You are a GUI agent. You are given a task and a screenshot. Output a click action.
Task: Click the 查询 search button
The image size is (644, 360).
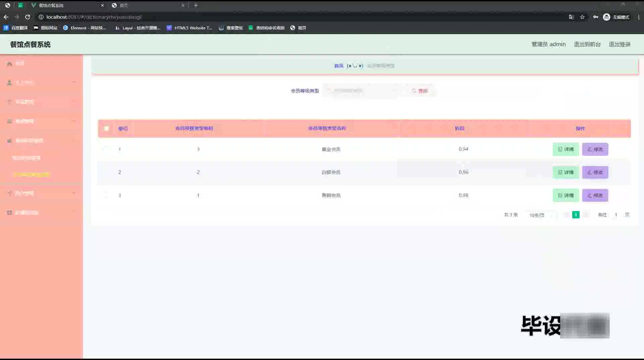[x=420, y=91]
